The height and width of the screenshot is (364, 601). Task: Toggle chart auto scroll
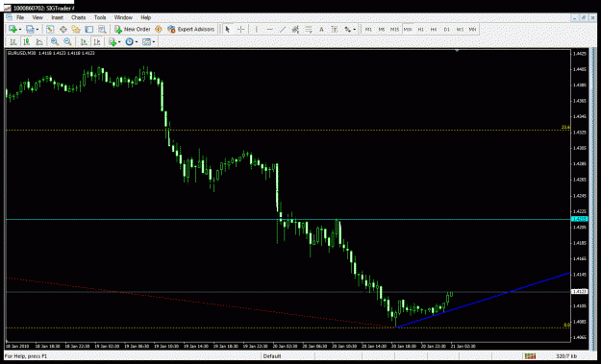pos(84,41)
